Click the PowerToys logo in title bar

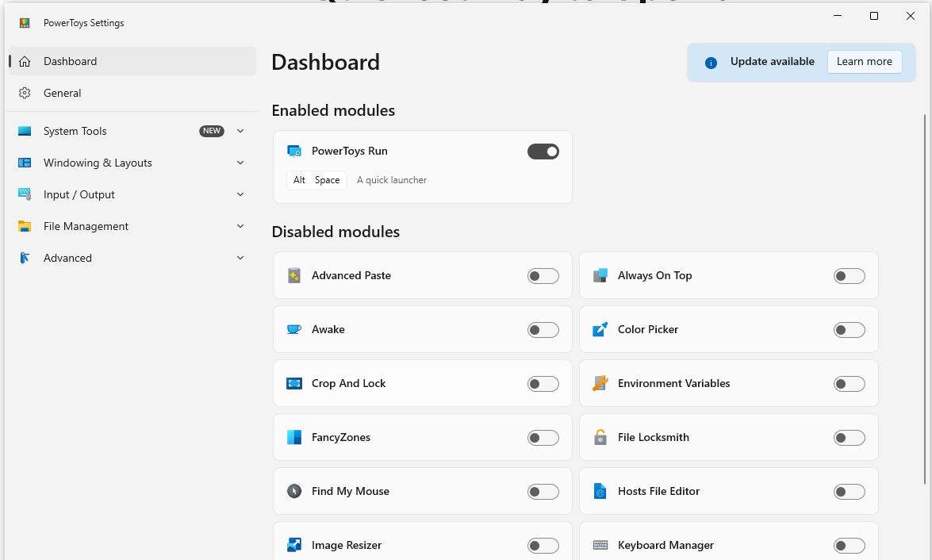point(25,22)
